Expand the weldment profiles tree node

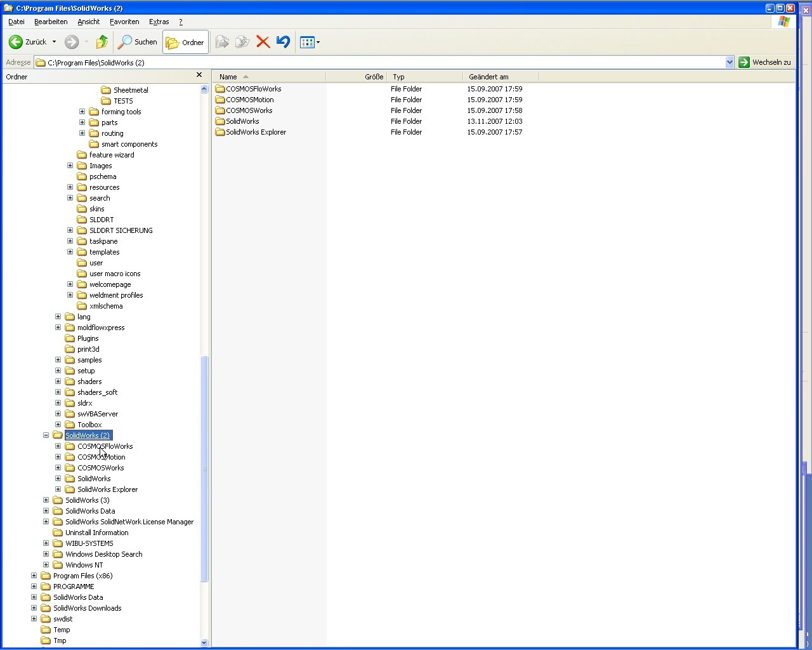(70, 295)
